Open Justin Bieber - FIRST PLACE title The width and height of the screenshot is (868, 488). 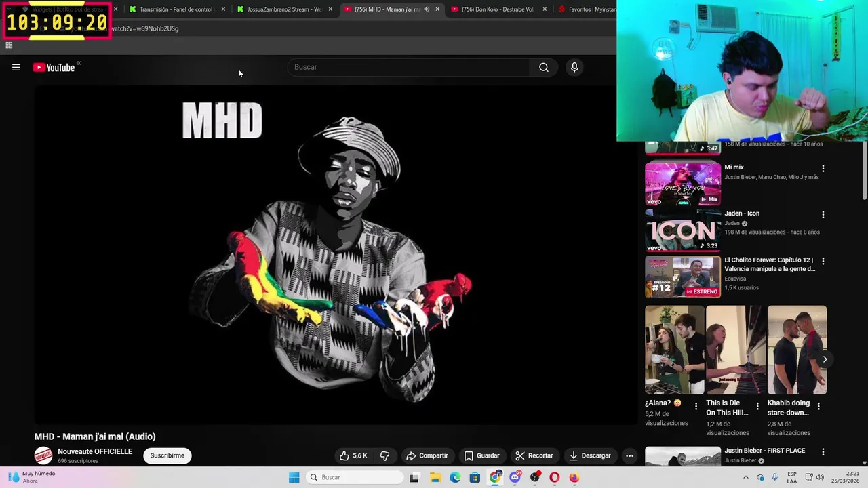765,451
